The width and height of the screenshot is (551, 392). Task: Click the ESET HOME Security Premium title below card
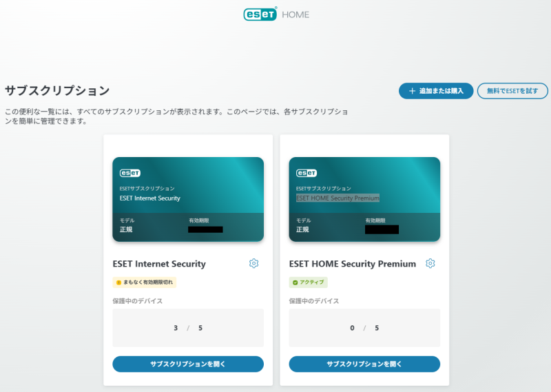point(353,264)
